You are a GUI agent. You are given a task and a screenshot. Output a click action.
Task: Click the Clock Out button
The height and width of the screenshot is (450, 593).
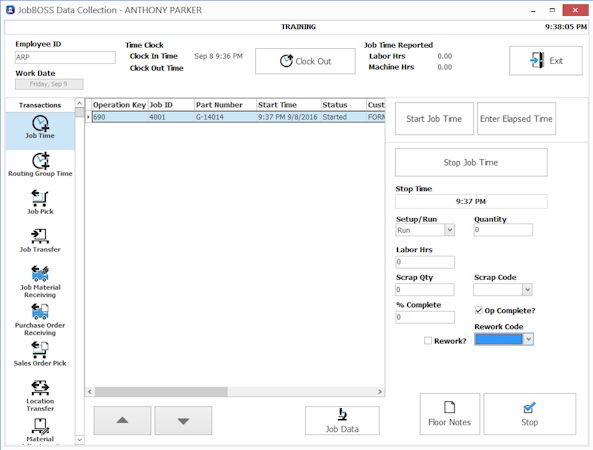[x=305, y=61]
